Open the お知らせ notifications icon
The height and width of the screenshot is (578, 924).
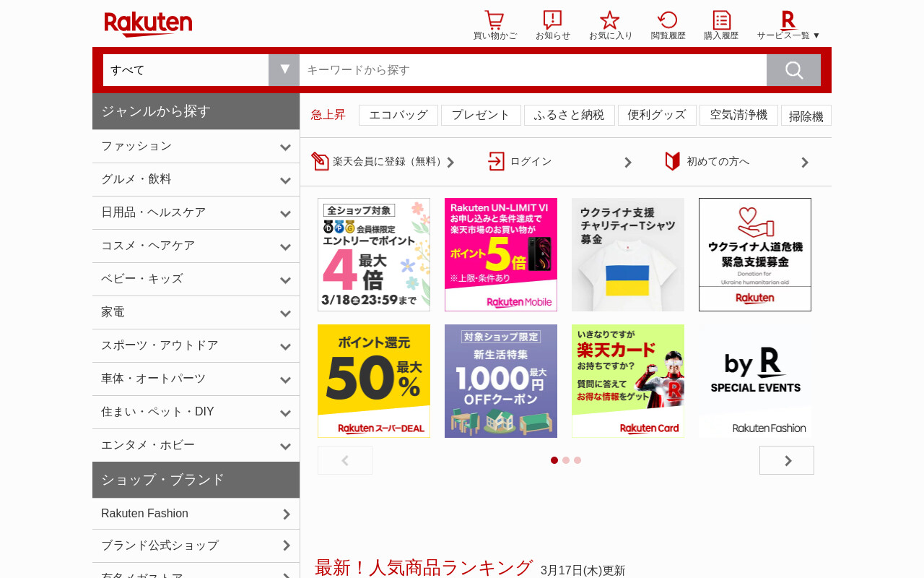coord(552,20)
